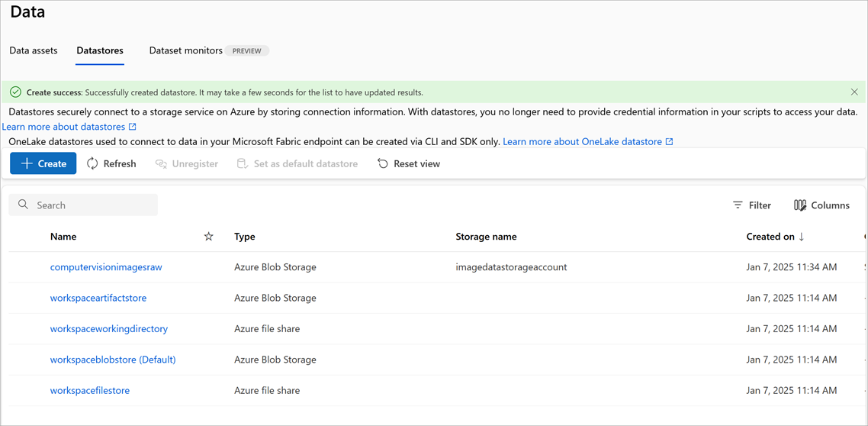This screenshot has width=868, height=426.
Task: Click the Data page heading
Action: [27, 11]
